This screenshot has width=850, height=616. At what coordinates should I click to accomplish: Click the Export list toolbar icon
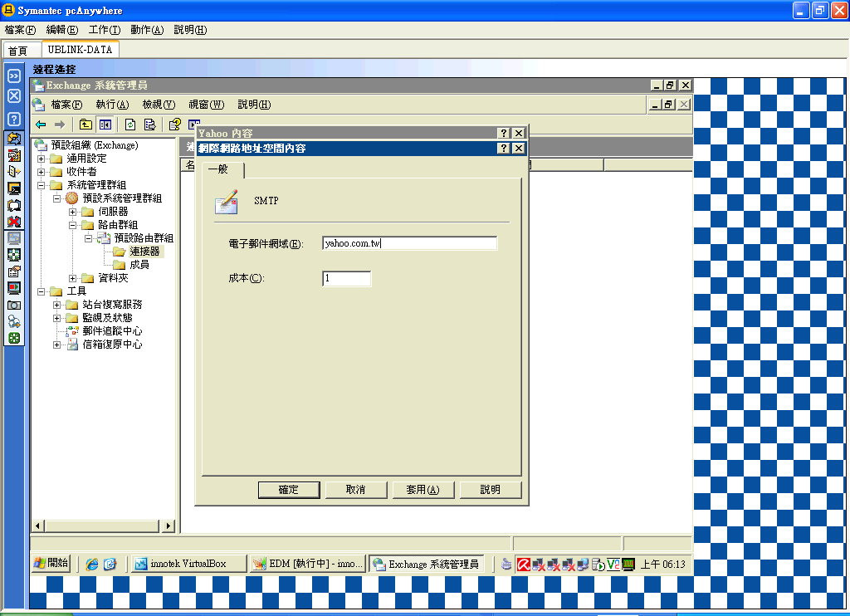150,125
